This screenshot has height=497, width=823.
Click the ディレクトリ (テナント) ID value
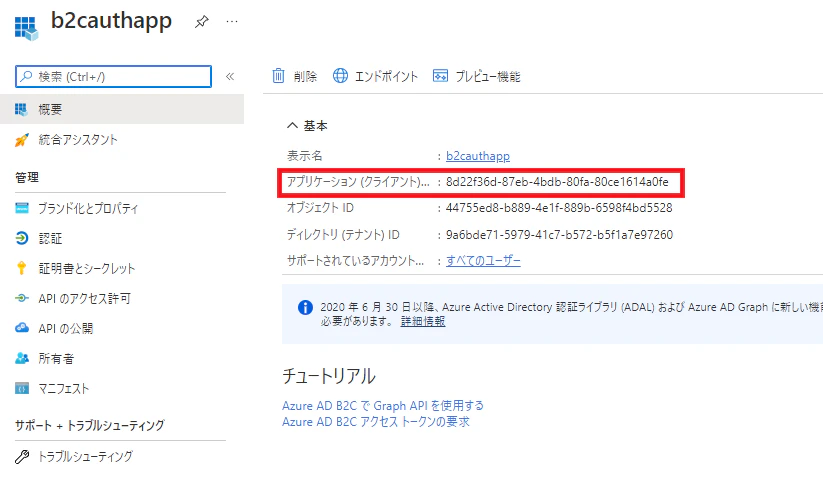click(x=559, y=235)
